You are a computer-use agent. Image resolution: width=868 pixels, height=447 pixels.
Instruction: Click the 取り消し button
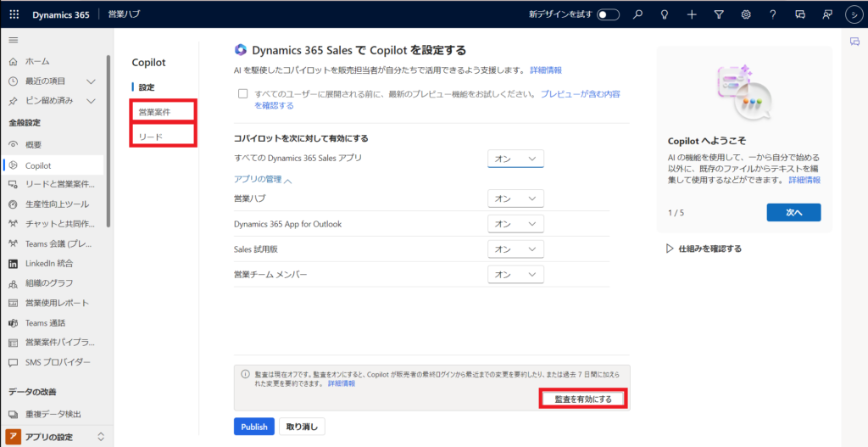(303, 427)
